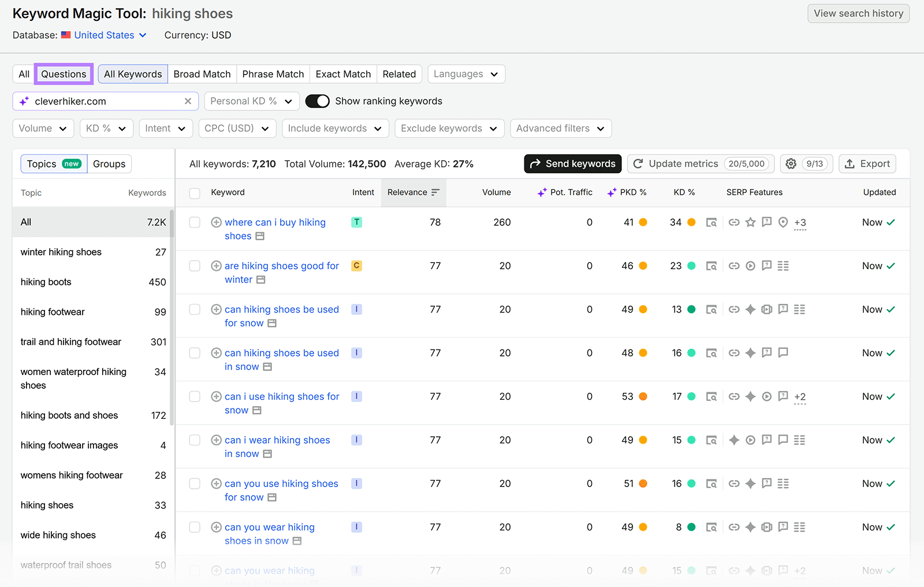Check 'are hiking shoes good for winter' row

tap(195, 266)
